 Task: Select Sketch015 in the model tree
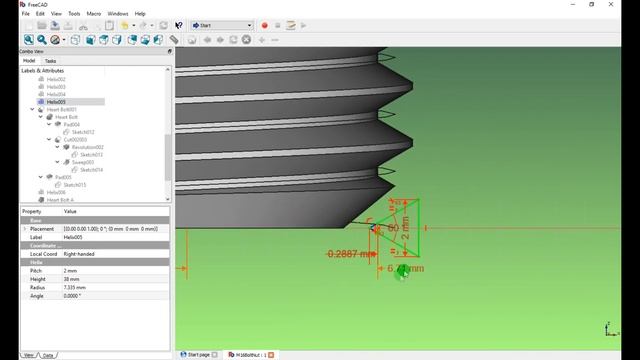(75, 185)
